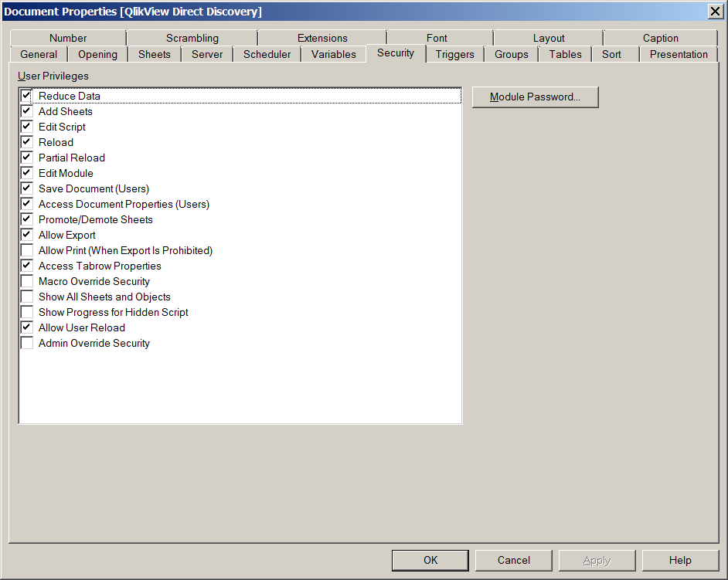Enable Allow Print (When Export Is Prohibited)
Screen dimensions: 728x580
[26, 250]
